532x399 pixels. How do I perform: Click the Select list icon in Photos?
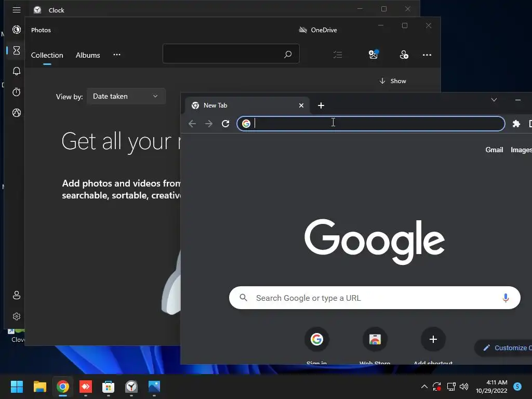[338, 55]
